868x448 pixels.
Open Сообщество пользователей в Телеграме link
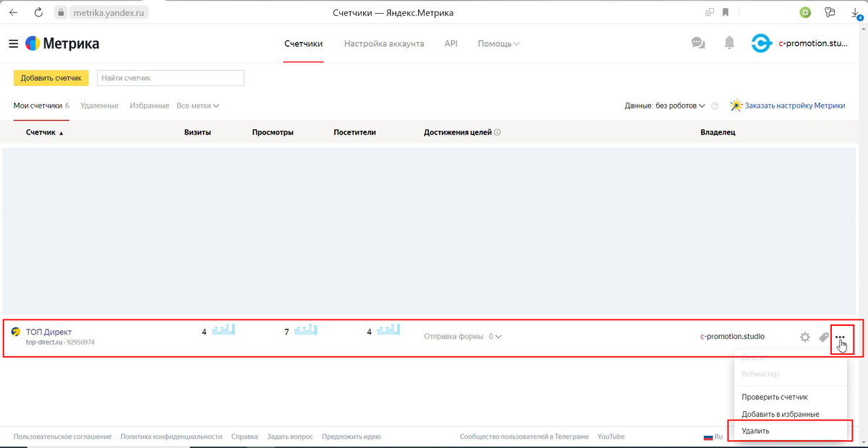pyautogui.click(x=524, y=436)
